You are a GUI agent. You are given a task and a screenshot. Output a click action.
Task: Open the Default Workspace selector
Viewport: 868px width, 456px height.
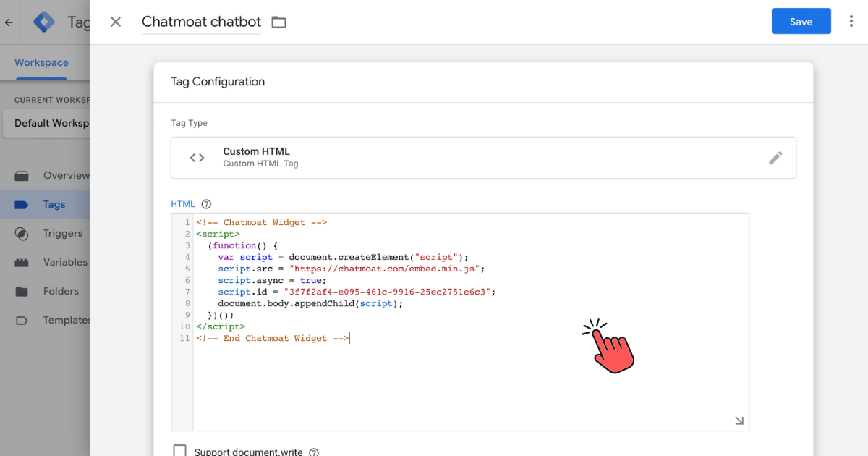pos(47,123)
